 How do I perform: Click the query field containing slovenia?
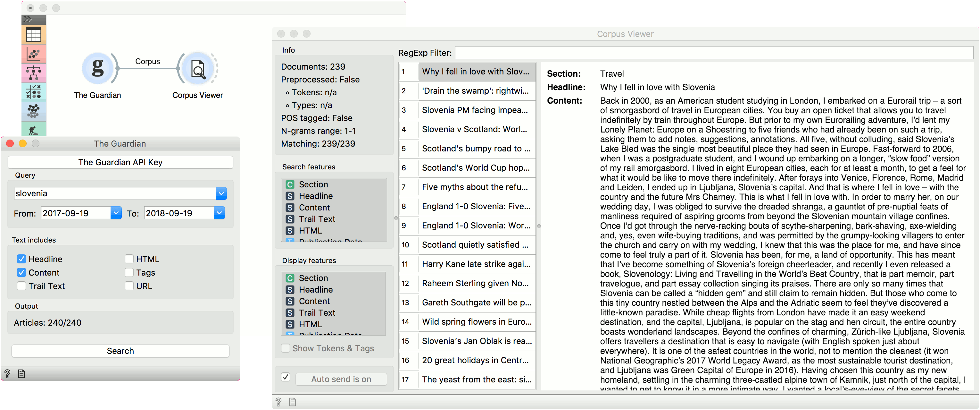[x=115, y=193]
